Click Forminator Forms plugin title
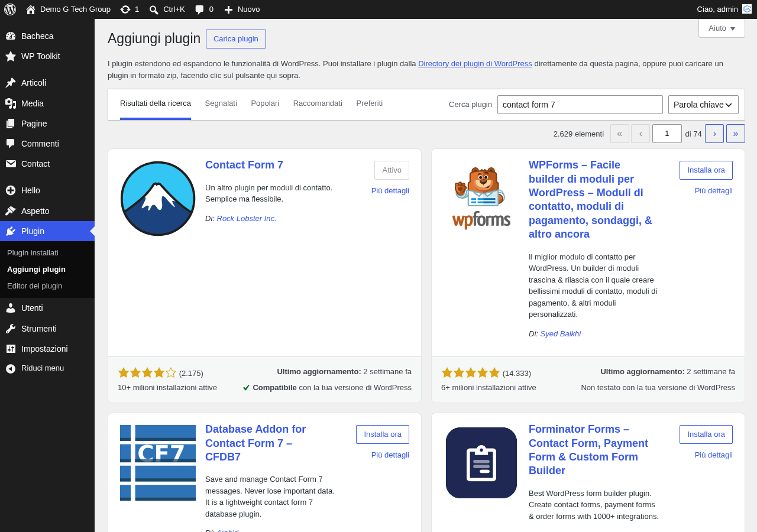The image size is (757, 532). point(588,450)
